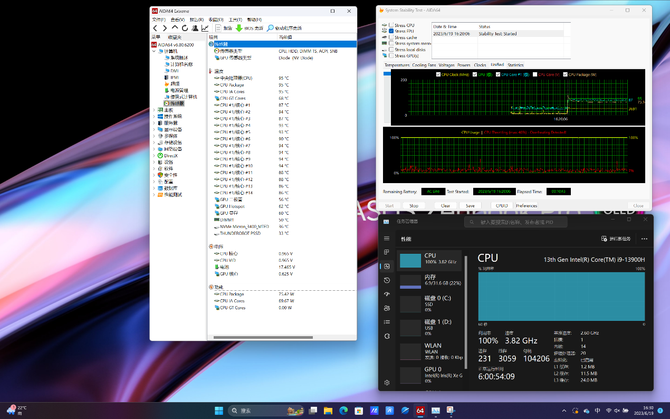Click the AIDA64 up-level arrow icon
670x419 pixels.
point(175,28)
